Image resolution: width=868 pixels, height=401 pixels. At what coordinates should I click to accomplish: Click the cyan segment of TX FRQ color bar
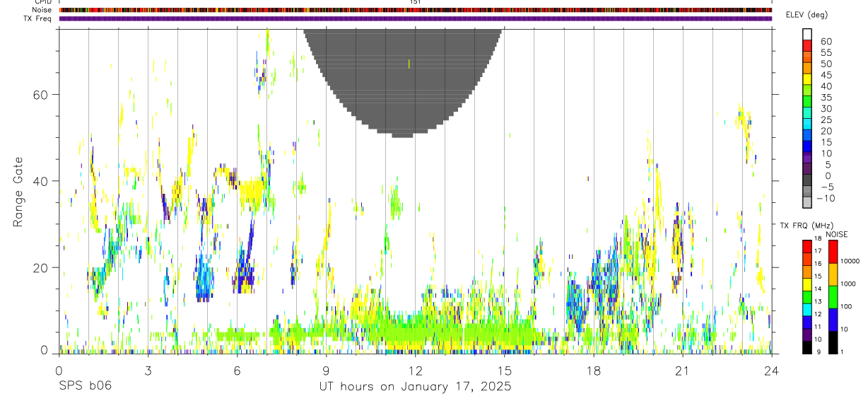click(807, 310)
